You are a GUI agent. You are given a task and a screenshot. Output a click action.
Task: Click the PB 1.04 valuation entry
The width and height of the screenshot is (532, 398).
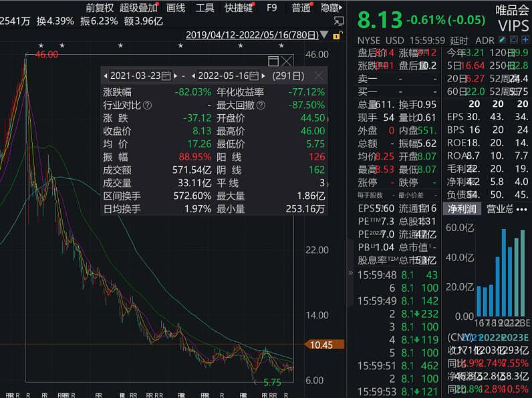[376, 248]
